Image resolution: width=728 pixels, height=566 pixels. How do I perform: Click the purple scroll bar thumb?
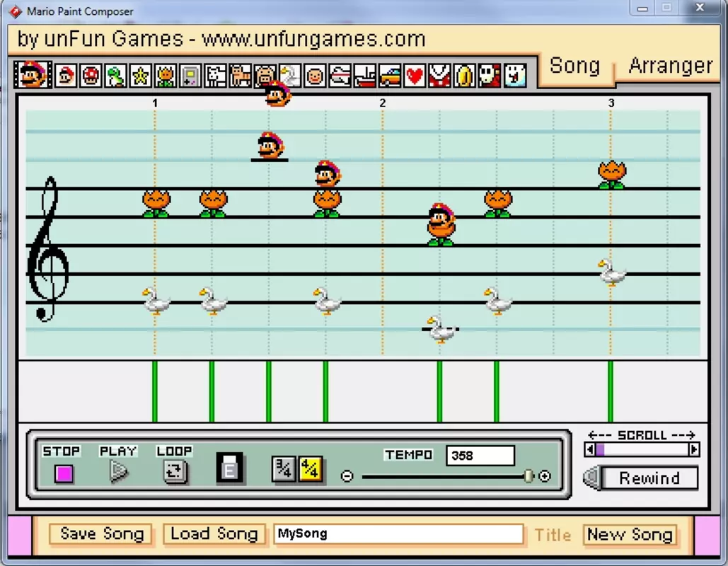(600, 449)
